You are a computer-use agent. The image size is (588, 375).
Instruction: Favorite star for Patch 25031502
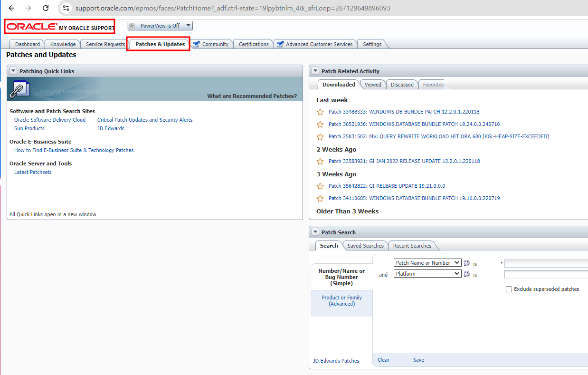point(320,137)
